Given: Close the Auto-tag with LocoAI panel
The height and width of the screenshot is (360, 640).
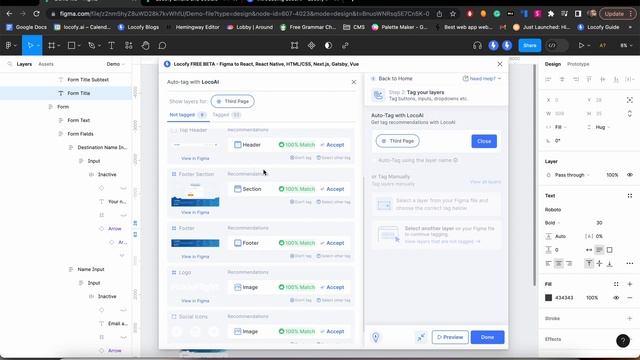Looking at the screenshot, I should 354,82.
